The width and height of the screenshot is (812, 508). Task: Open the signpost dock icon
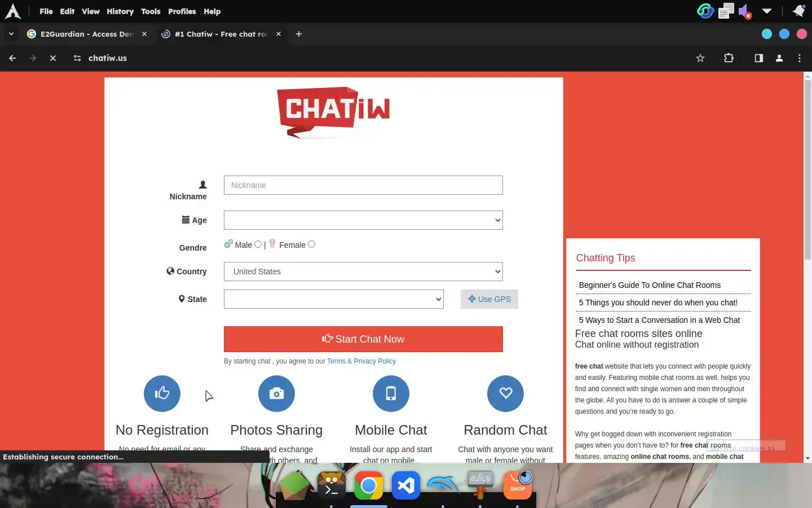coord(480,485)
